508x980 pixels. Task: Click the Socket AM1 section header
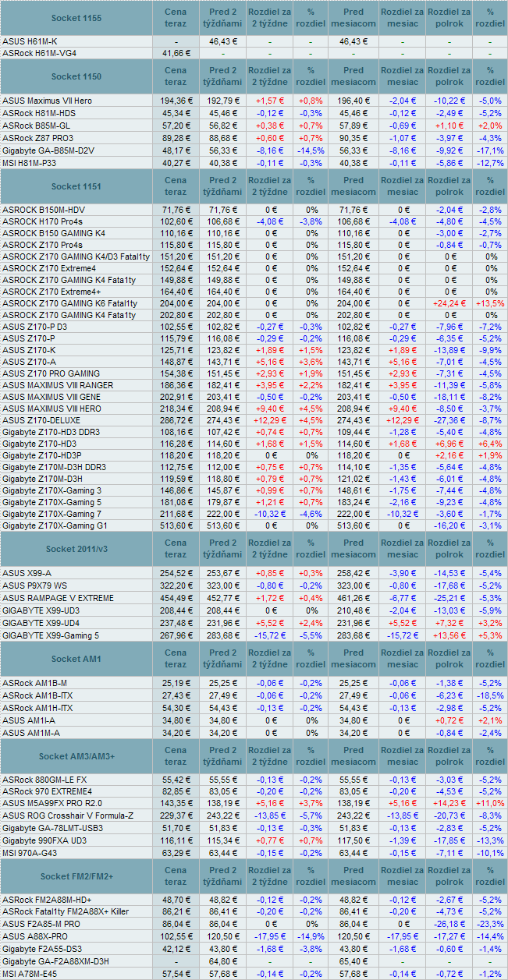[x=76, y=659]
